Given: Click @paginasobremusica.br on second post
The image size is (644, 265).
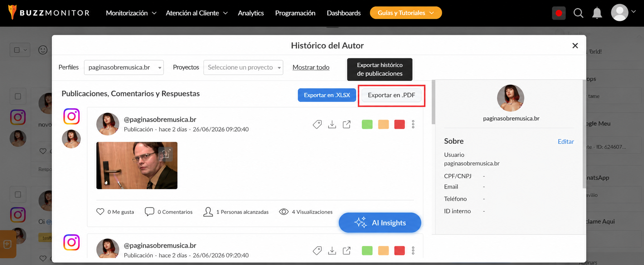Looking at the screenshot, I should (160, 245).
